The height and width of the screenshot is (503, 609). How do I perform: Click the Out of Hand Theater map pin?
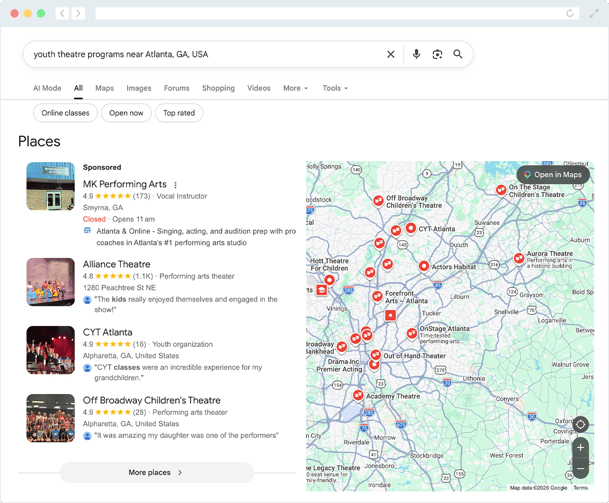coord(376,355)
